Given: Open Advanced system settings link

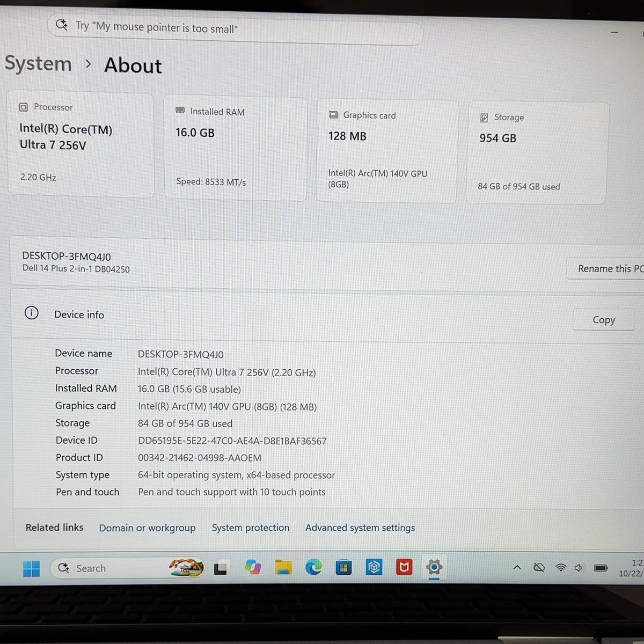Looking at the screenshot, I should pyautogui.click(x=360, y=528).
